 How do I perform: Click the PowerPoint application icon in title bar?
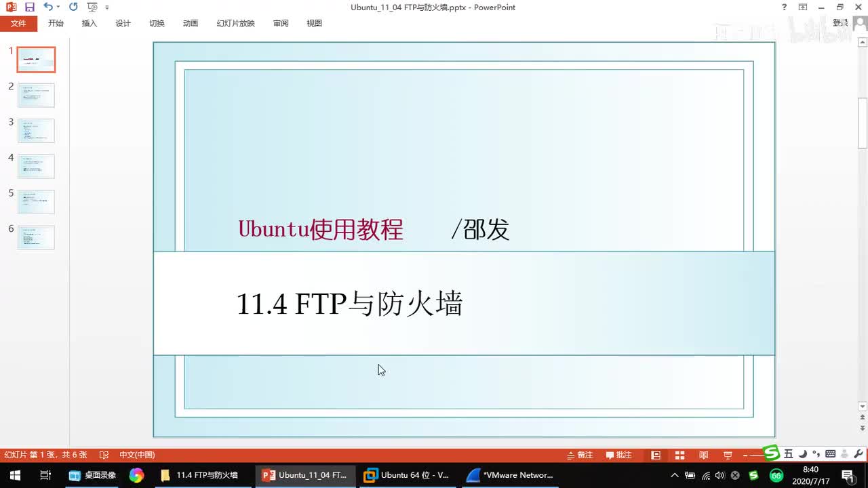click(11, 7)
